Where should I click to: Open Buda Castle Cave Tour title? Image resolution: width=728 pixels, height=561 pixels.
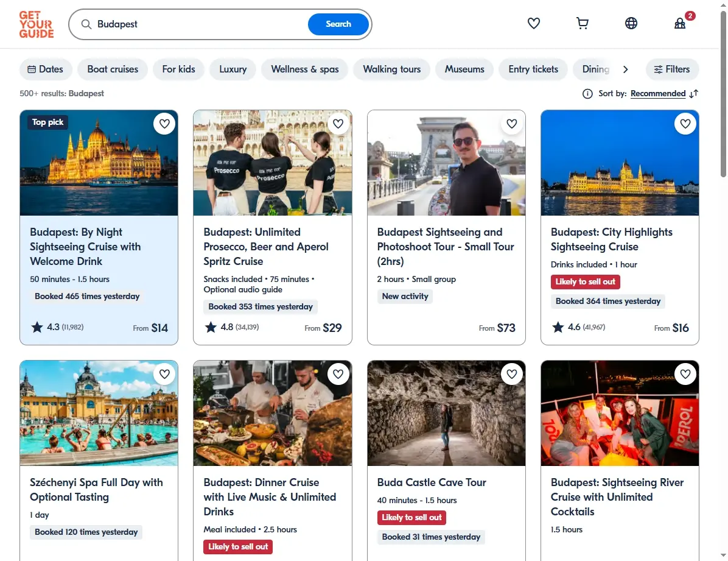point(432,482)
